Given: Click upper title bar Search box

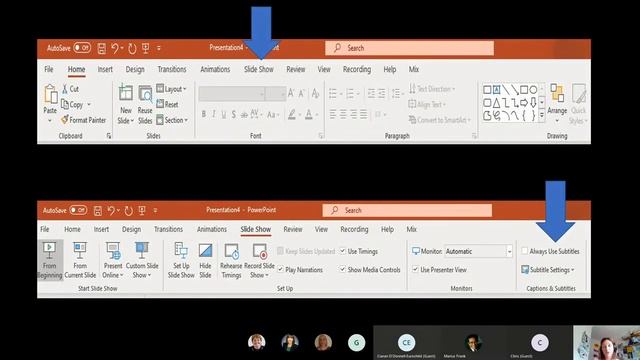Looking at the screenshot, I should click(409, 48).
